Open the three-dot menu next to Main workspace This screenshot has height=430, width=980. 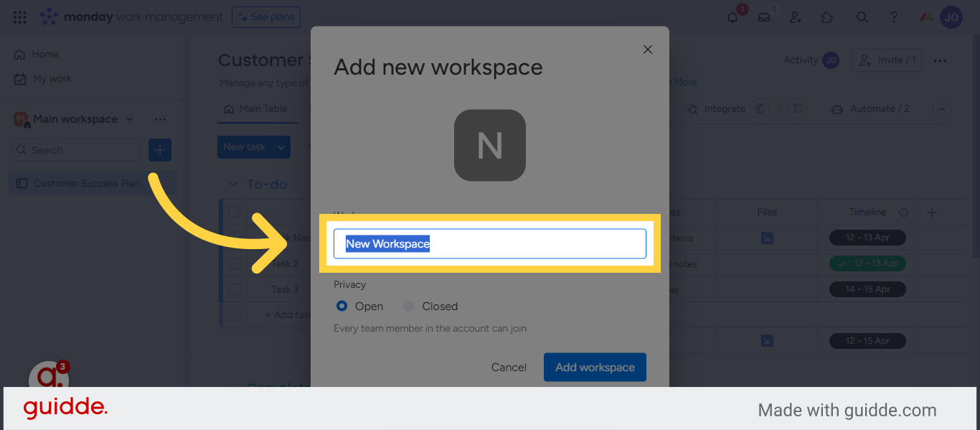[159, 118]
